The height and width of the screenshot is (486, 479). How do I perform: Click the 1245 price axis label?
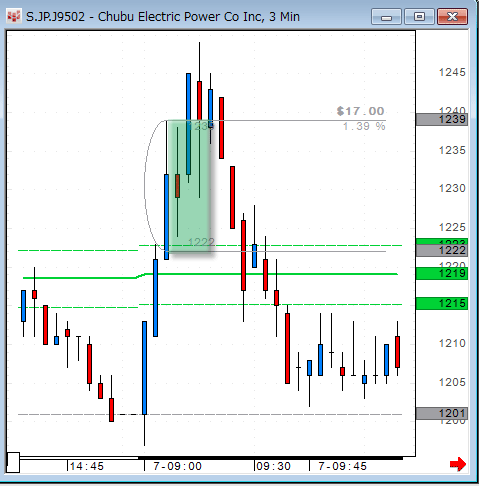coord(452,72)
